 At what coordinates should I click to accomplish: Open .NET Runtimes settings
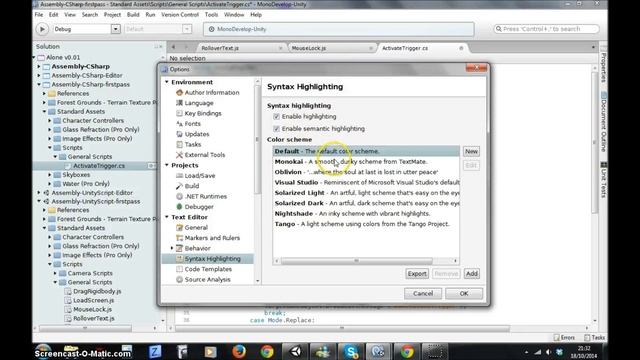tap(205, 196)
